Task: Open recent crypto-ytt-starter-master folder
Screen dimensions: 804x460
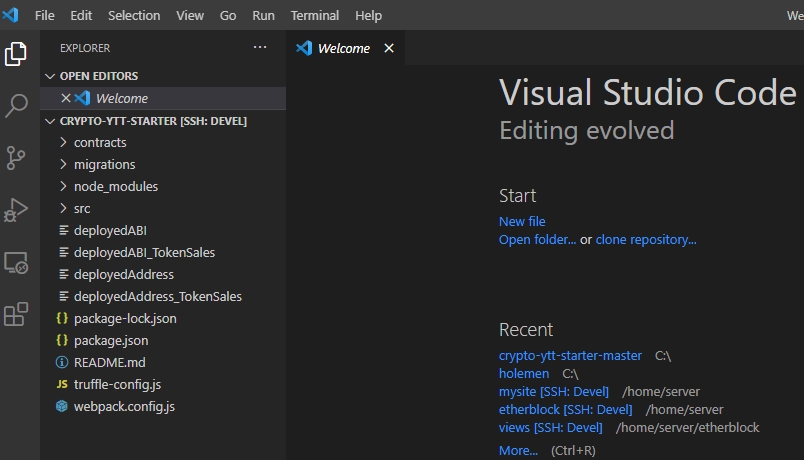Action: [570, 355]
